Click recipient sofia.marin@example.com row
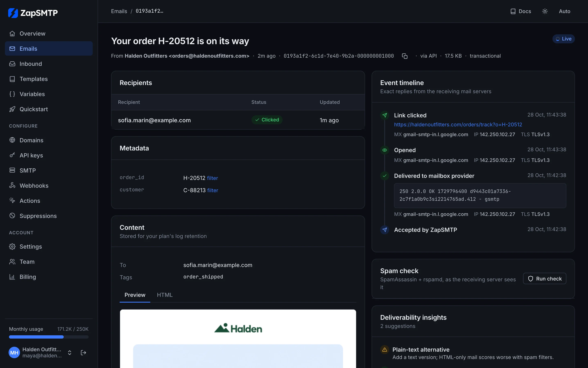Screen dimensions: 588x368 click(x=238, y=120)
